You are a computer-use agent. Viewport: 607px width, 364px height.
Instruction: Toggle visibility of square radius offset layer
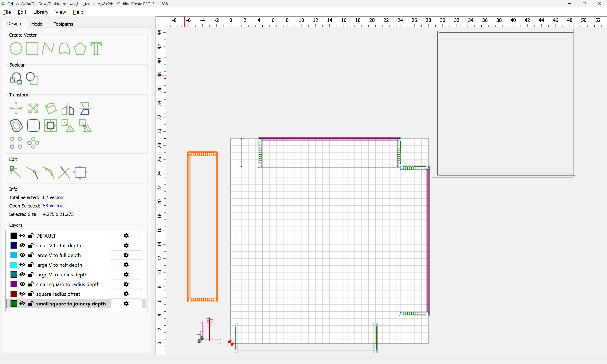pos(22,294)
